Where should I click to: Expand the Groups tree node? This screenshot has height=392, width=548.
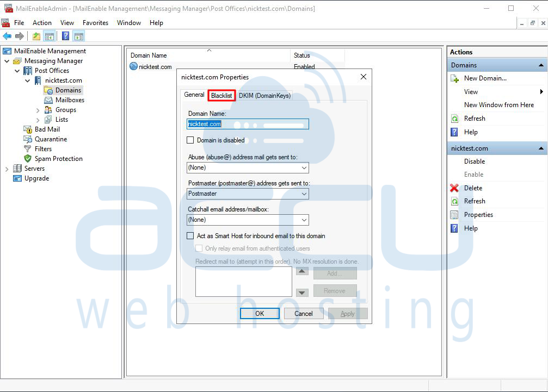(38, 110)
